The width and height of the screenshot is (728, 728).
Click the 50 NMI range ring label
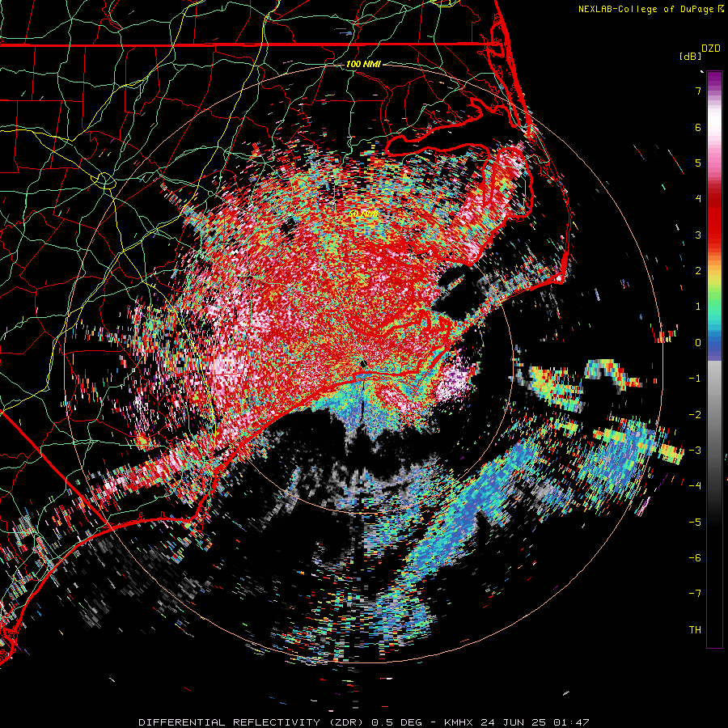tap(362, 214)
